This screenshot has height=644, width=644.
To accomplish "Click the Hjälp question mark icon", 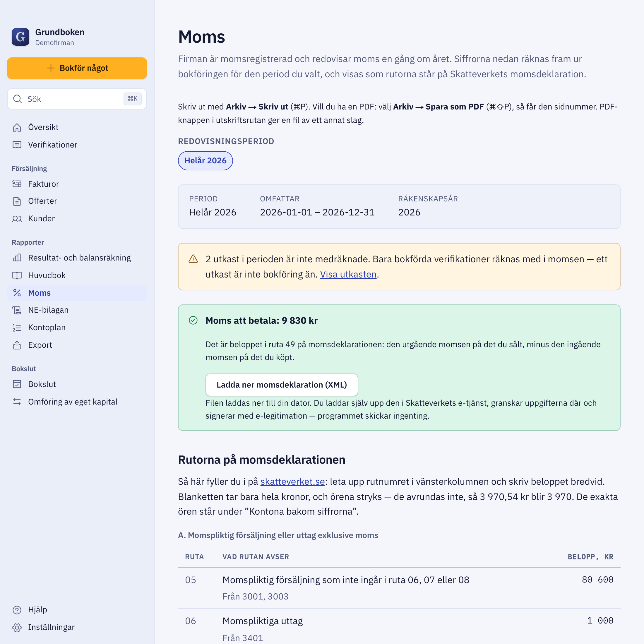I will point(17,610).
